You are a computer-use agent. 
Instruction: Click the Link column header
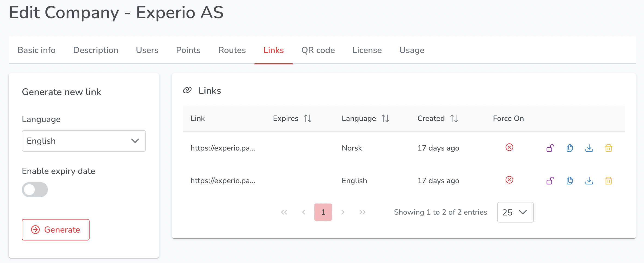[198, 118]
